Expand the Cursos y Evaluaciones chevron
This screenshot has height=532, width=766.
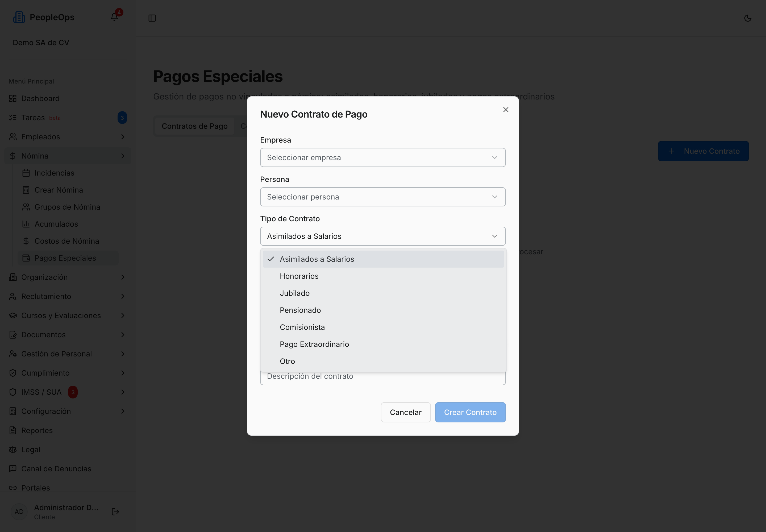coord(123,316)
